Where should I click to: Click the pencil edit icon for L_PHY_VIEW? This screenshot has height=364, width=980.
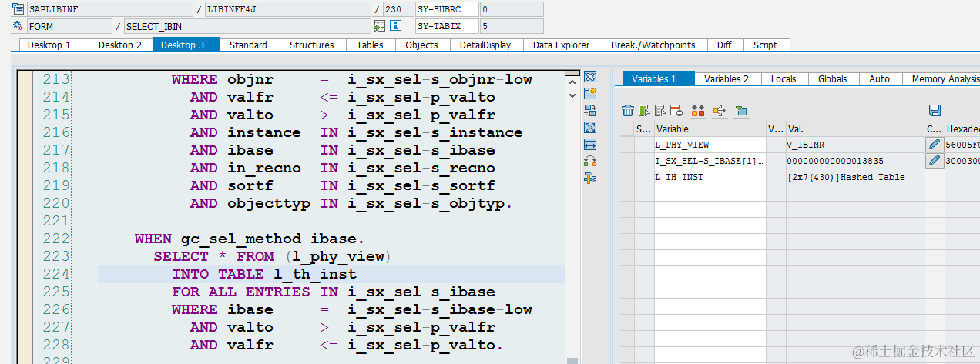click(x=935, y=144)
